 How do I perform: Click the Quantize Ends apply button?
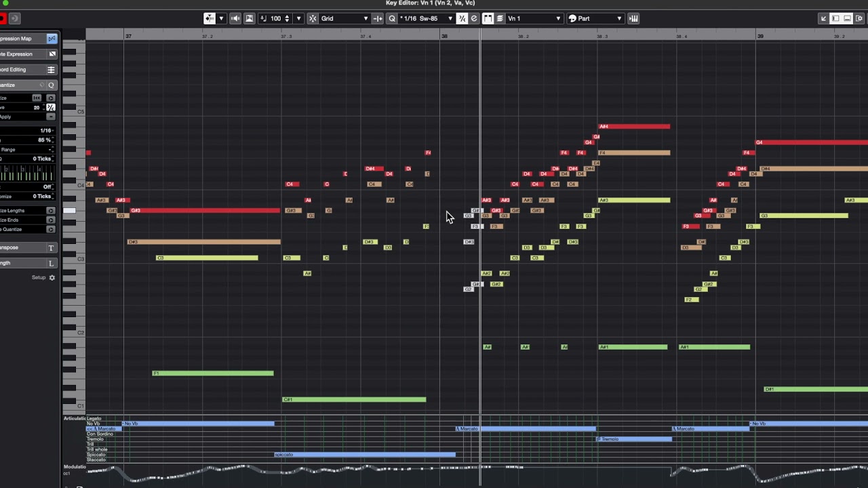50,220
